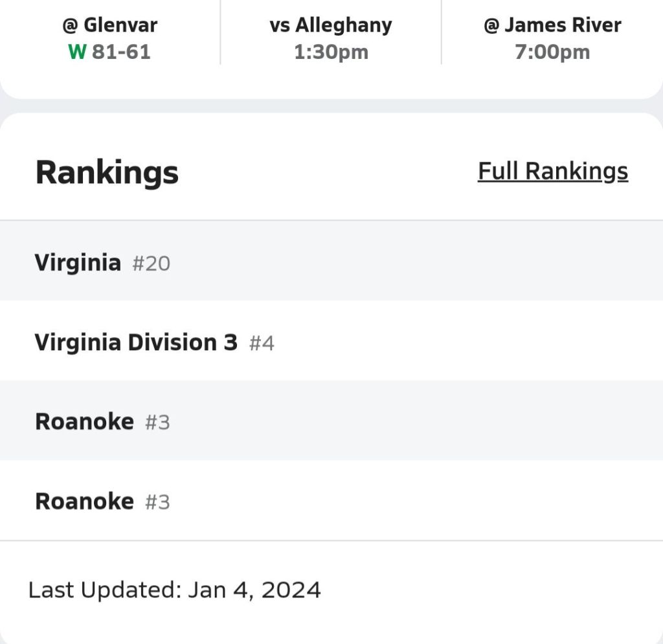Select the Virginia state ranking label
Screen dimensions: 663x644
(x=78, y=263)
